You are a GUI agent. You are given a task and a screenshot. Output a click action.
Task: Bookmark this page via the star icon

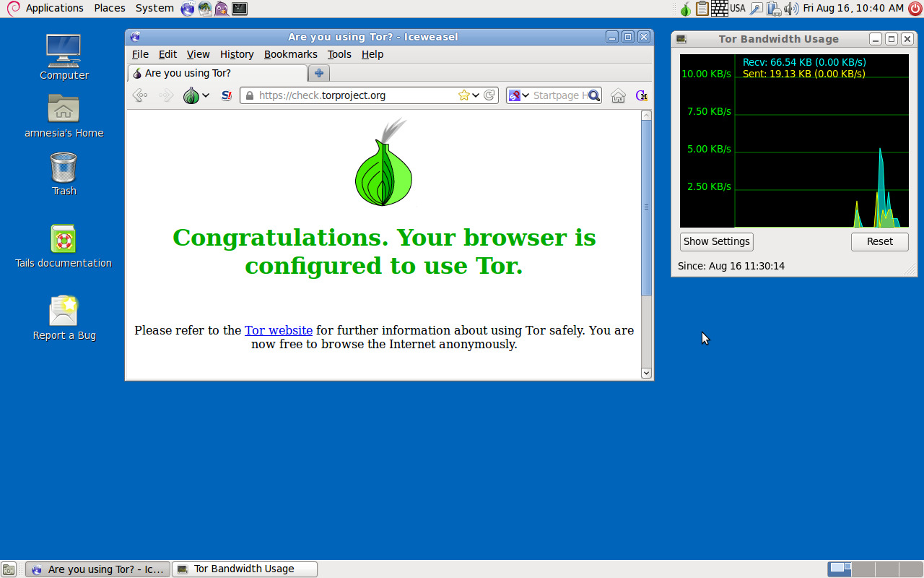(x=466, y=95)
